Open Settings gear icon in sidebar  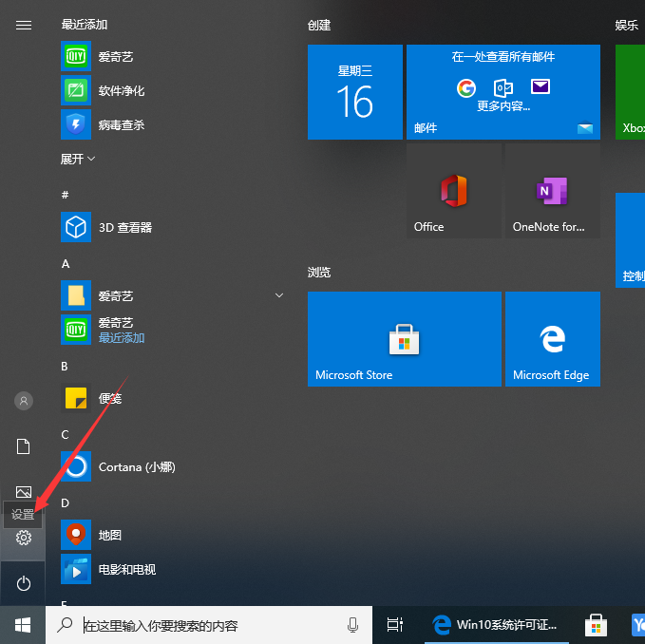click(24, 538)
